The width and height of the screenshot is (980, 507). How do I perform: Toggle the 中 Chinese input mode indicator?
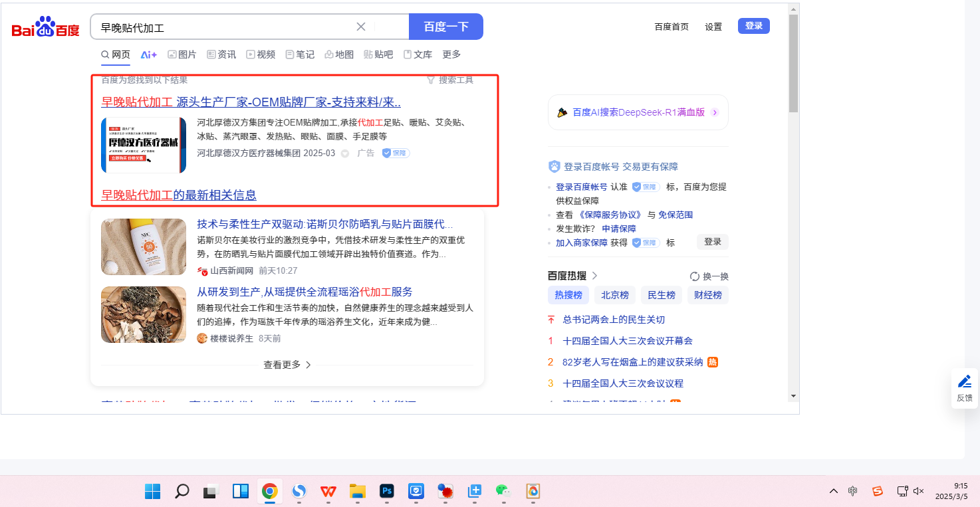point(853,491)
